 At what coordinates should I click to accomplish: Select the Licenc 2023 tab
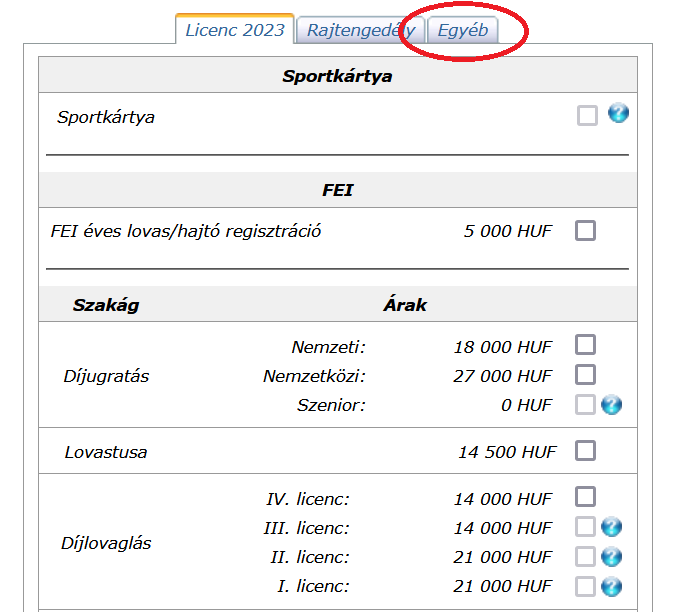tap(235, 30)
